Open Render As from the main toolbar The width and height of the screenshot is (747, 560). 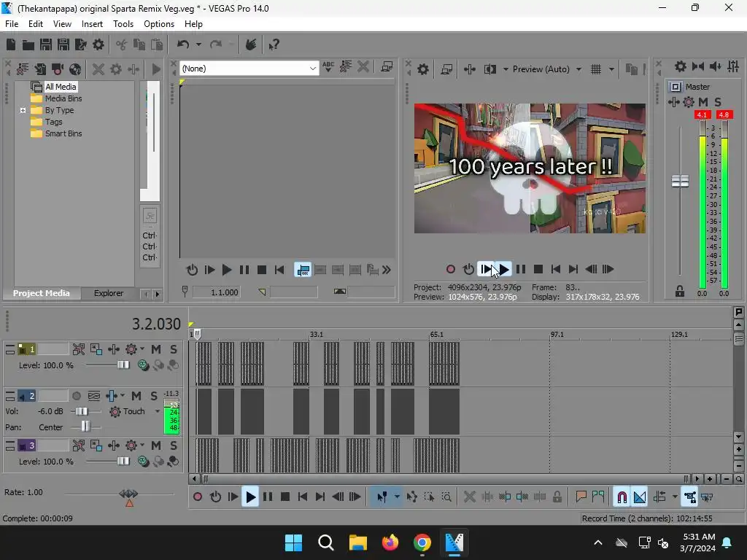click(x=80, y=44)
